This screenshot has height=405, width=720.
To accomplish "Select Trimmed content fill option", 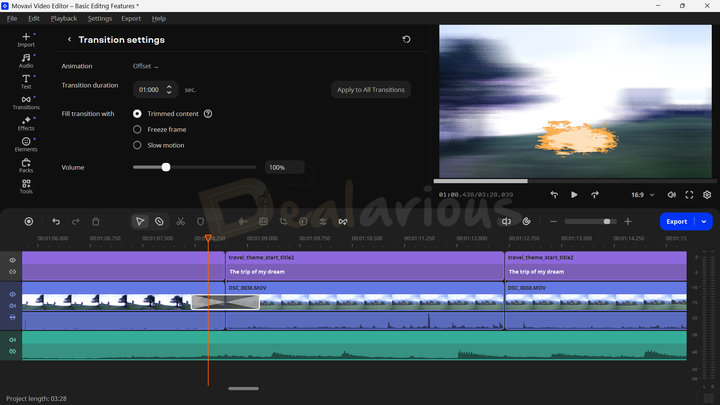I will [x=137, y=113].
